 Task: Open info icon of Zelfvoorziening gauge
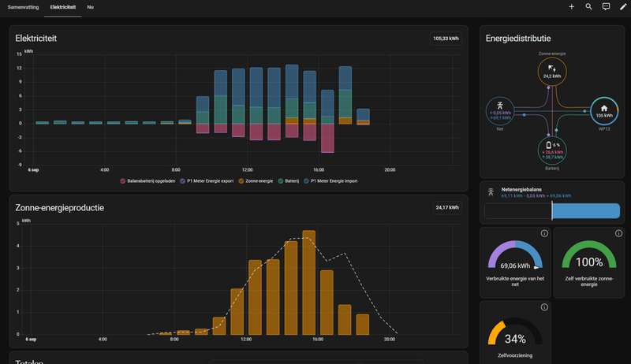tap(544, 307)
